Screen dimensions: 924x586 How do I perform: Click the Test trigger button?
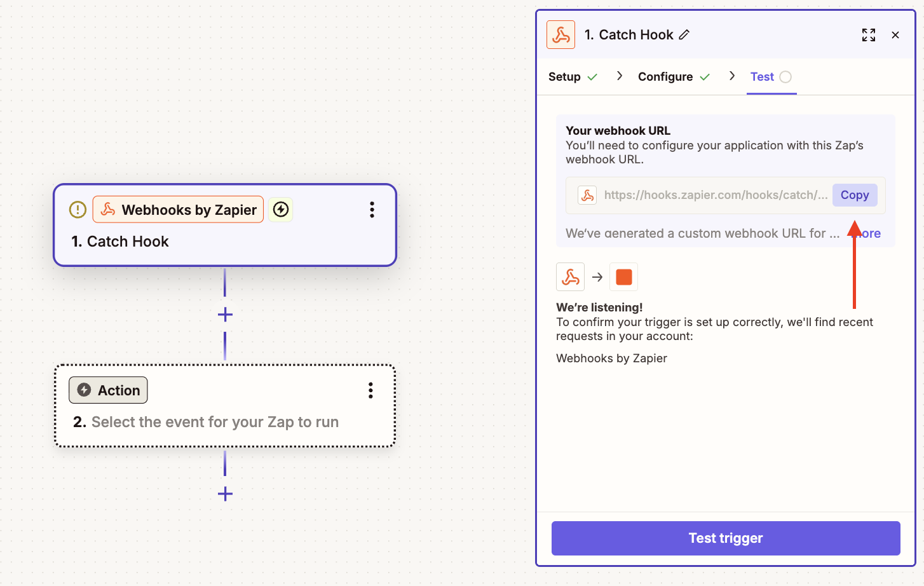[726, 538]
